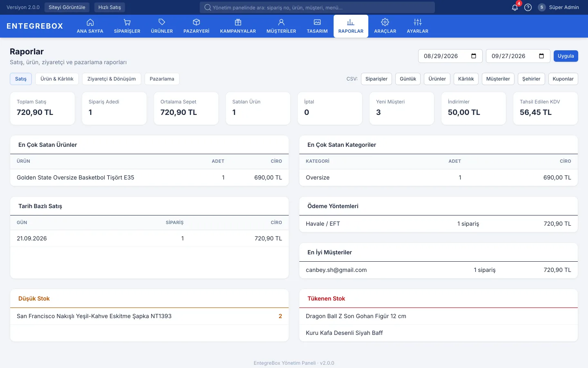Click the help question mark icon
Image resolution: width=588 pixels, height=368 pixels.
(528, 7)
